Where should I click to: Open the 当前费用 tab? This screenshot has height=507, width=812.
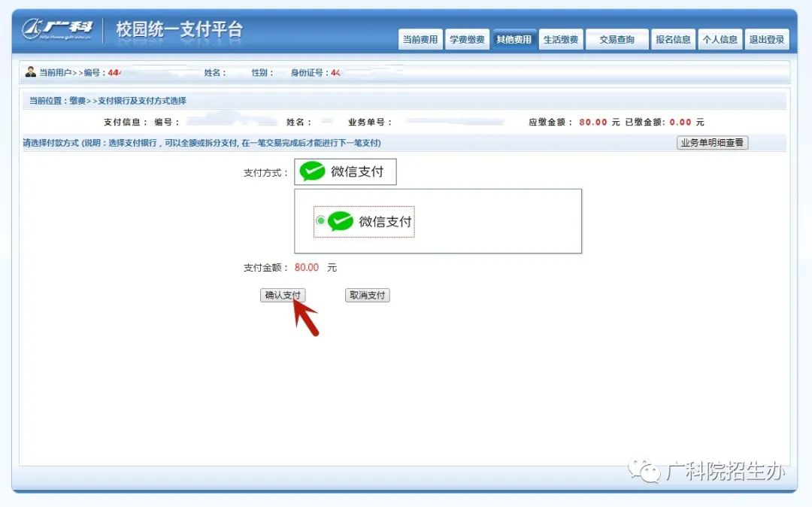pyautogui.click(x=420, y=40)
